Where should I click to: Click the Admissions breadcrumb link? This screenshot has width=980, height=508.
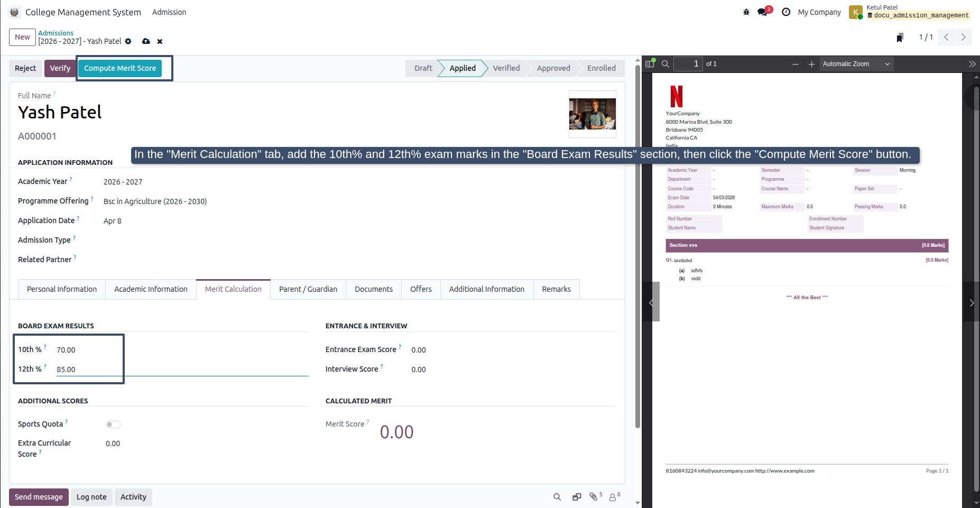pyautogui.click(x=56, y=33)
